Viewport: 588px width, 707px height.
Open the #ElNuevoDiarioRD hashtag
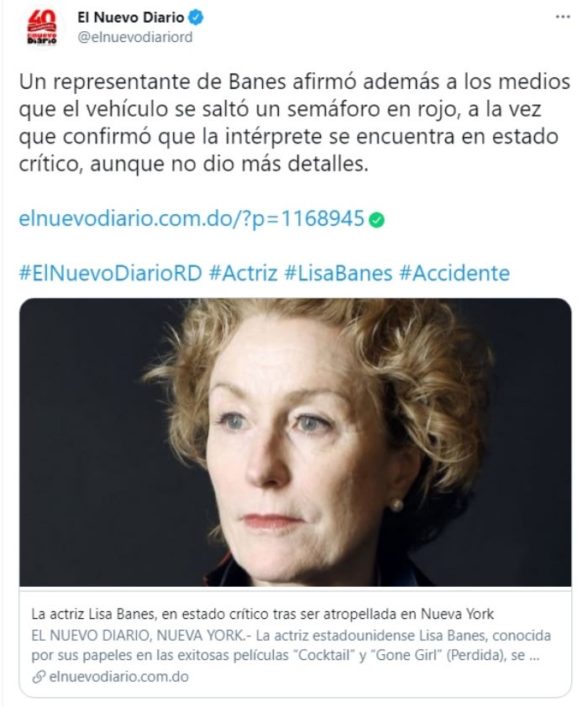tap(110, 273)
